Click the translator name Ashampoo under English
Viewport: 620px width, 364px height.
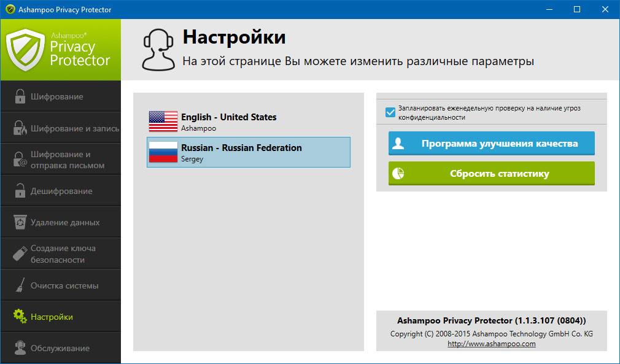tap(198, 128)
